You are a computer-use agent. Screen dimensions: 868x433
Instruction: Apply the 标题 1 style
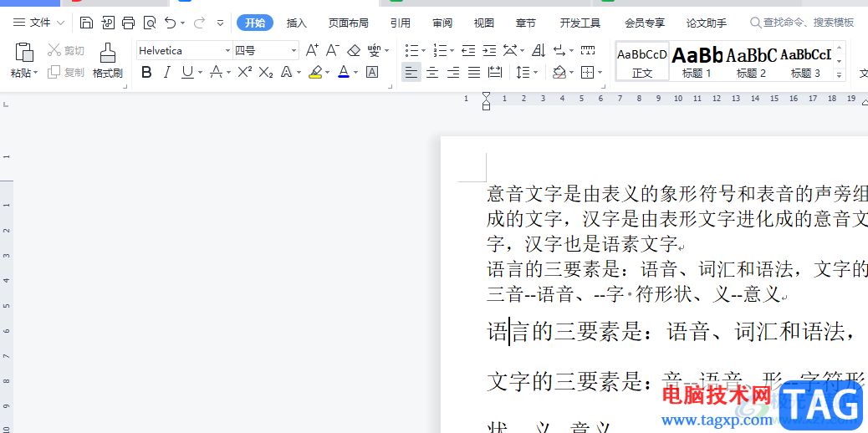tap(697, 61)
